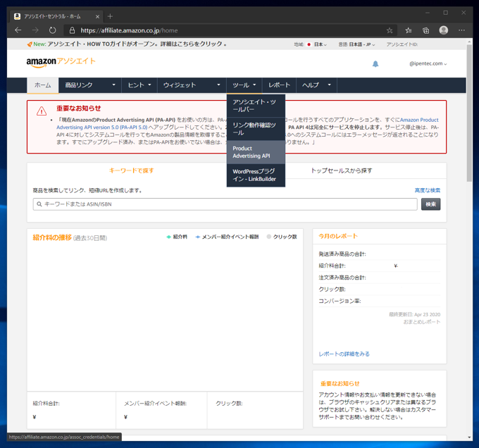Click the notification bell icon

pos(375,64)
